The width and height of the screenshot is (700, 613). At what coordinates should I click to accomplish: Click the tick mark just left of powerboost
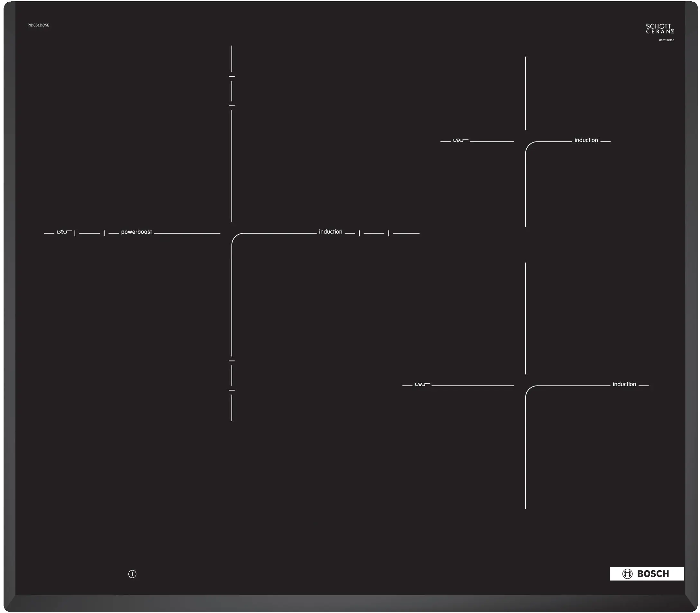pos(104,233)
